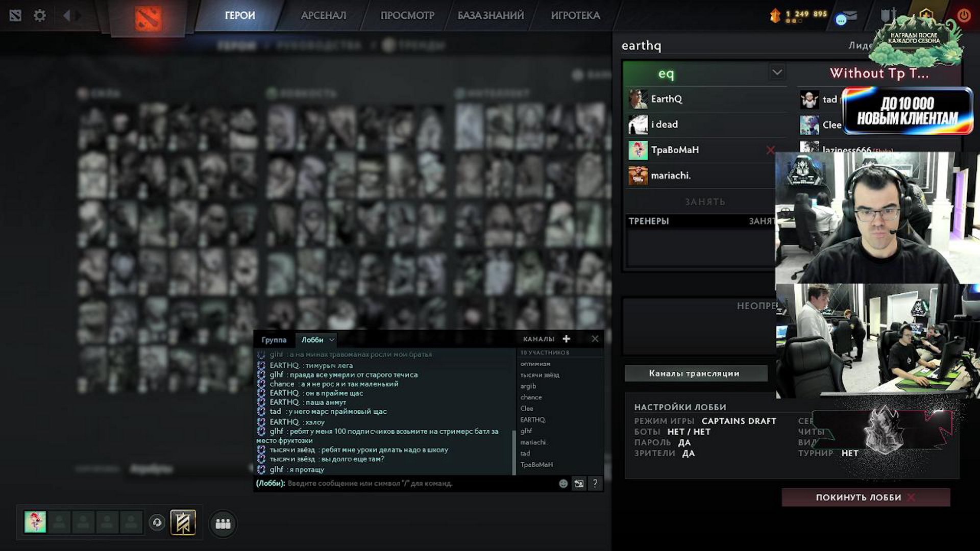The image size is (980, 551).
Task: Click the Каналы трансляции button
Action: [695, 373]
